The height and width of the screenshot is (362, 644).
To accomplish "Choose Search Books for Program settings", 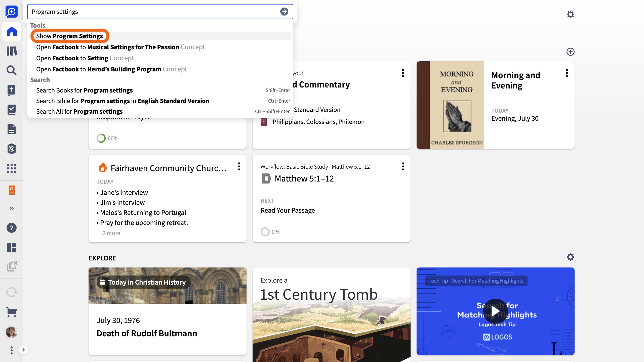I will (160, 90).
